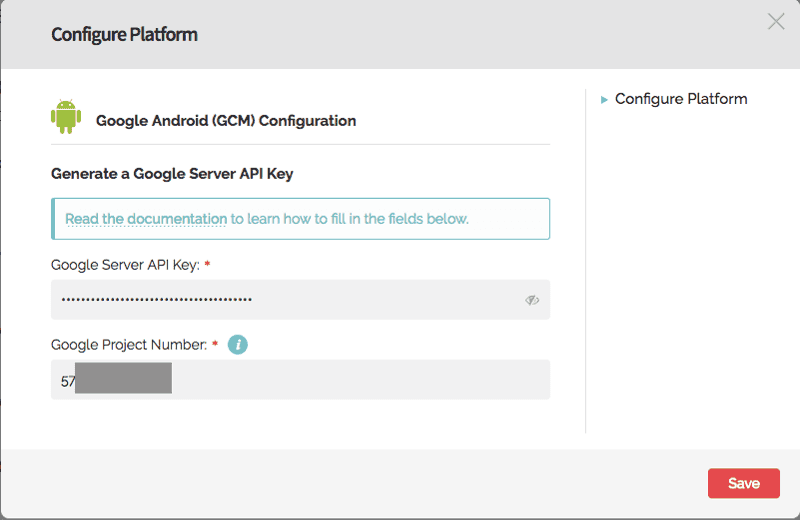This screenshot has width=800, height=520.
Task: Open the Read the documentation link
Action: (146, 219)
